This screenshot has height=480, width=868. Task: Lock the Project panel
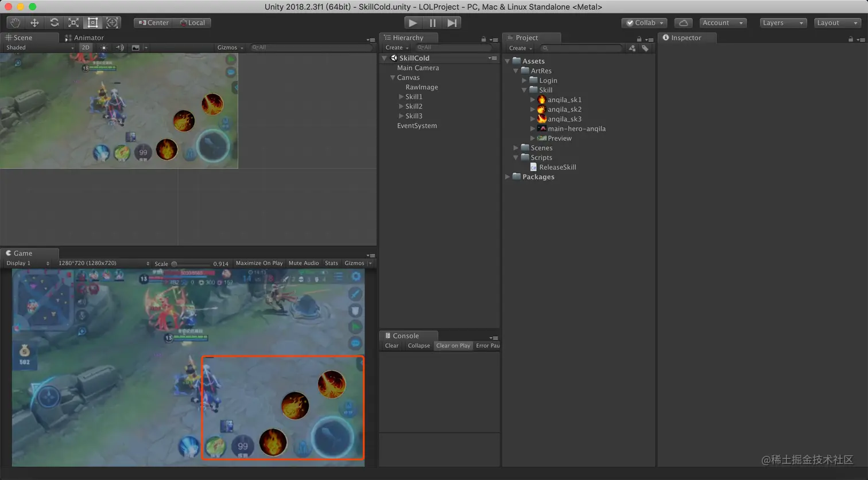(639, 40)
